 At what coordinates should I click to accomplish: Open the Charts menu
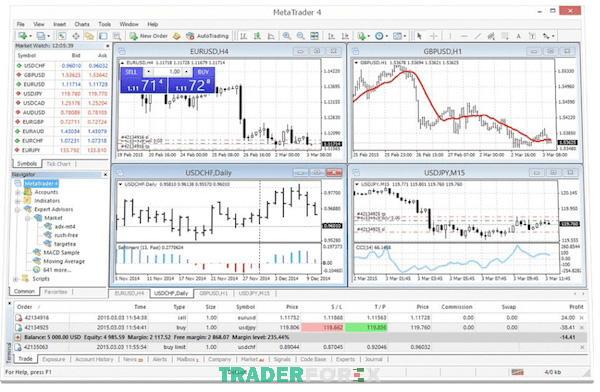click(x=82, y=24)
